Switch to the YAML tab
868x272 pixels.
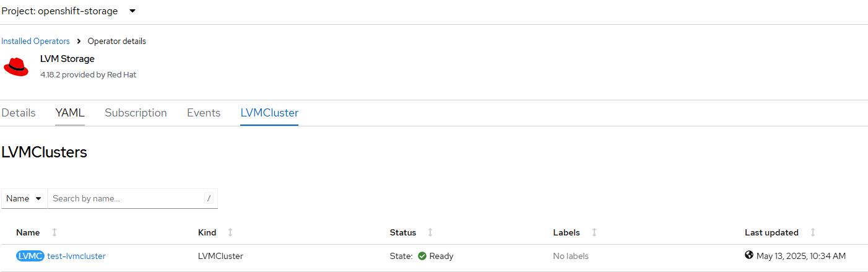point(70,113)
